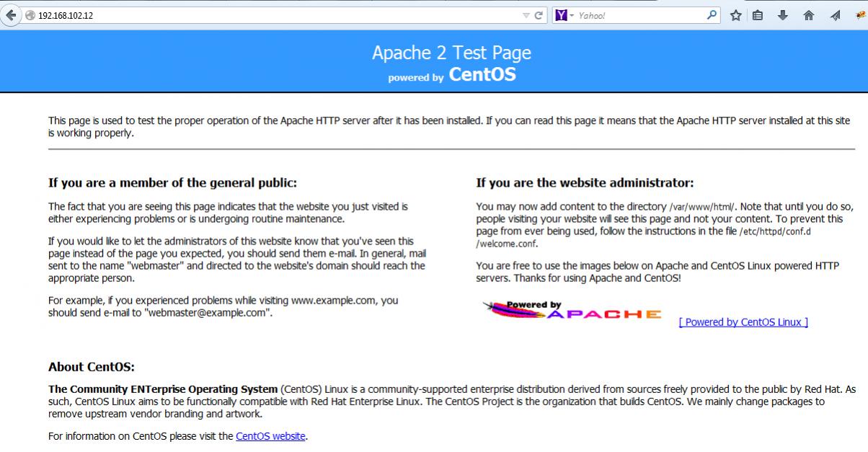Viewport: 868px width, 452px height.
Task: Open the Powered by CentOS Linux link
Action: [x=743, y=322]
